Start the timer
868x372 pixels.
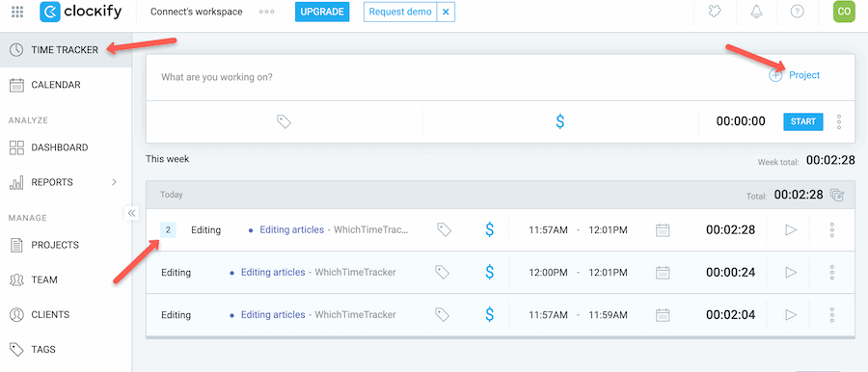click(x=802, y=121)
